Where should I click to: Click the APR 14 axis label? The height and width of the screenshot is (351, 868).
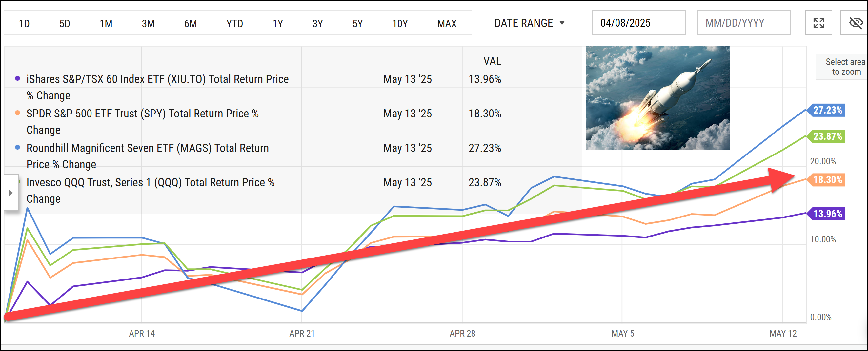(x=142, y=333)
